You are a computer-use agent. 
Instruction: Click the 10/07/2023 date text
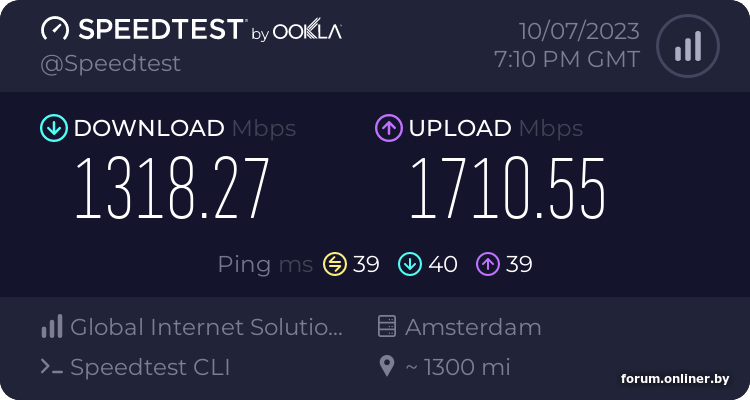579,29
